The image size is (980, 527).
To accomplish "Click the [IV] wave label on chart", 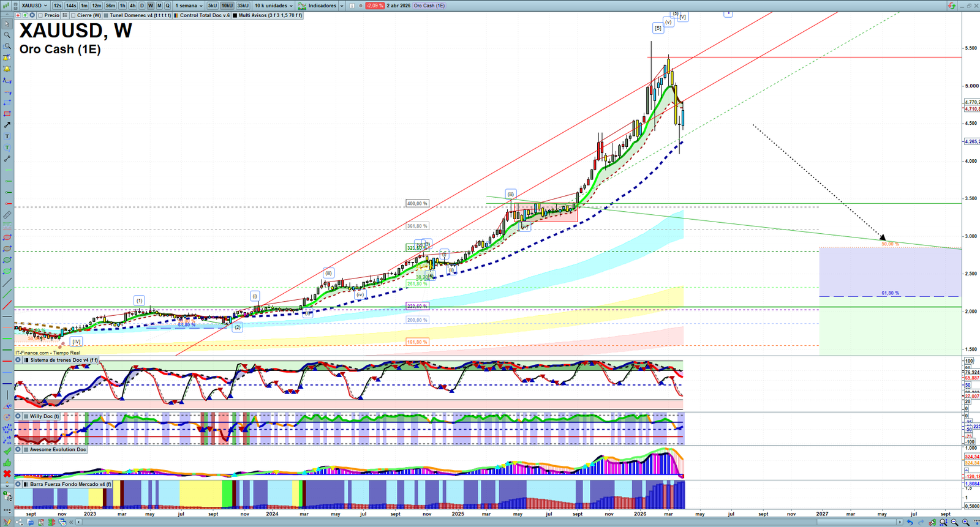I will 76,342.
